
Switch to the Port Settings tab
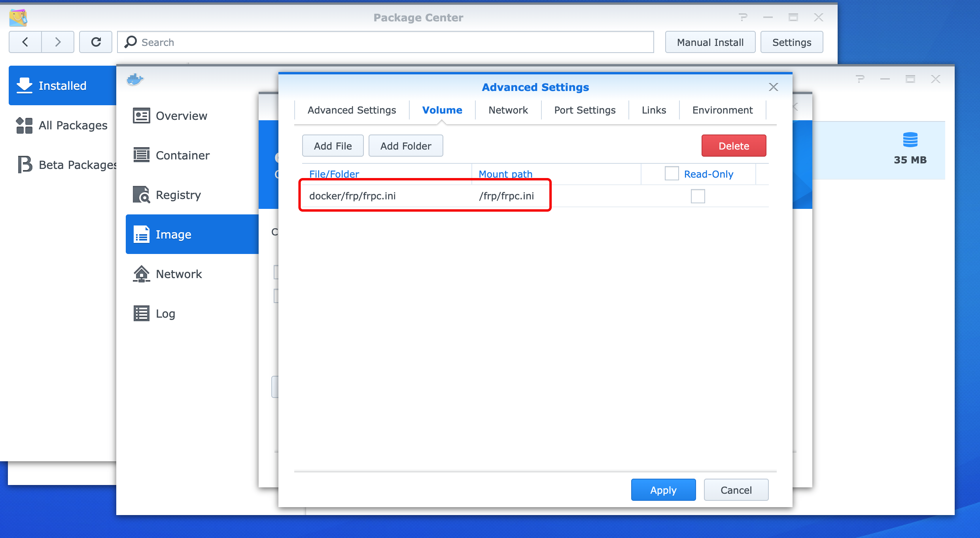point(585,110)
